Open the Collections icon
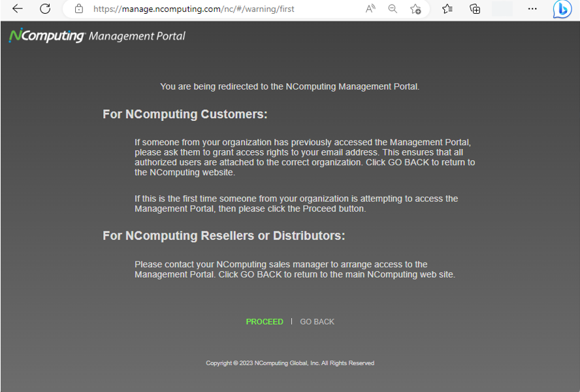 point(475,8)
